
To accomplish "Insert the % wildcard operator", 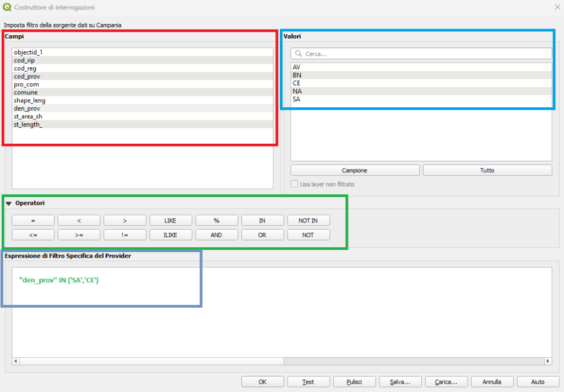I will click(216, 220).
